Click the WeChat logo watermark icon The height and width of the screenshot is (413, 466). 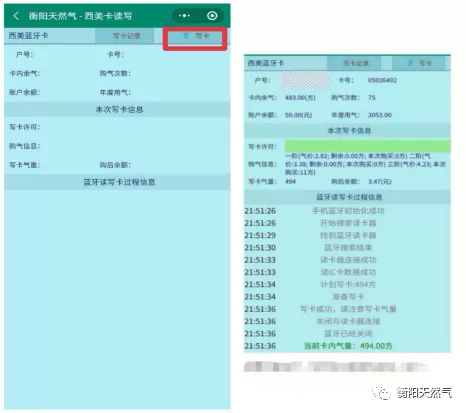381,393
